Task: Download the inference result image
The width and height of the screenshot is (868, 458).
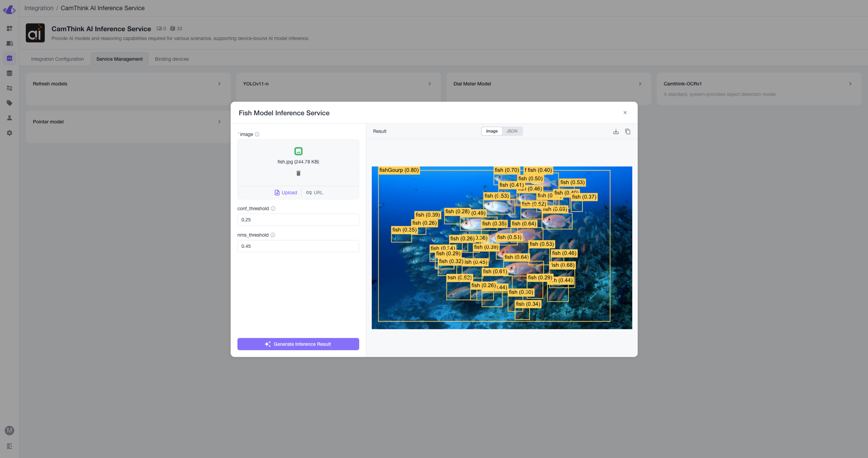Action: coord(616,132)
